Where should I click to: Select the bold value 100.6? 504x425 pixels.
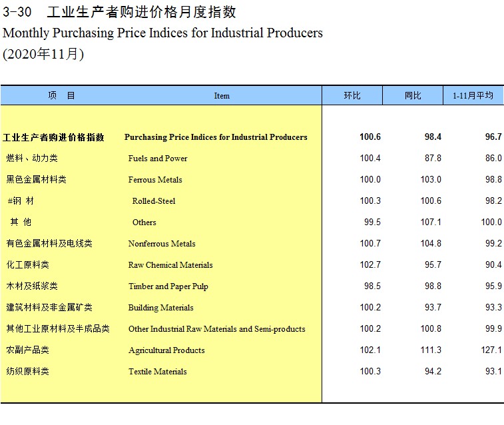click(x=370, y=137)
